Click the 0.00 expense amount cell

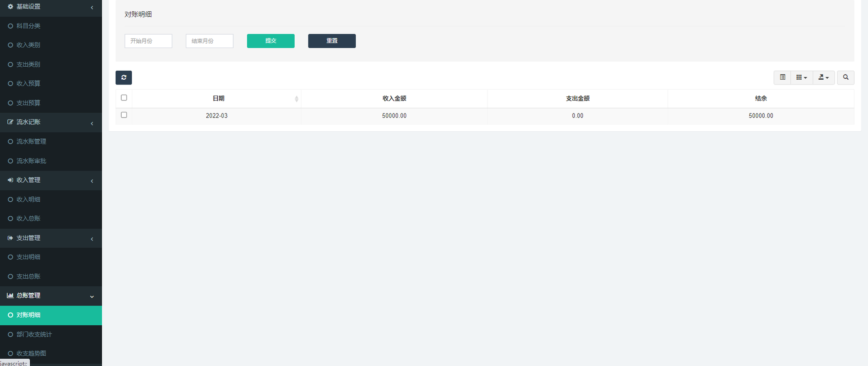(x=577, y=116)
